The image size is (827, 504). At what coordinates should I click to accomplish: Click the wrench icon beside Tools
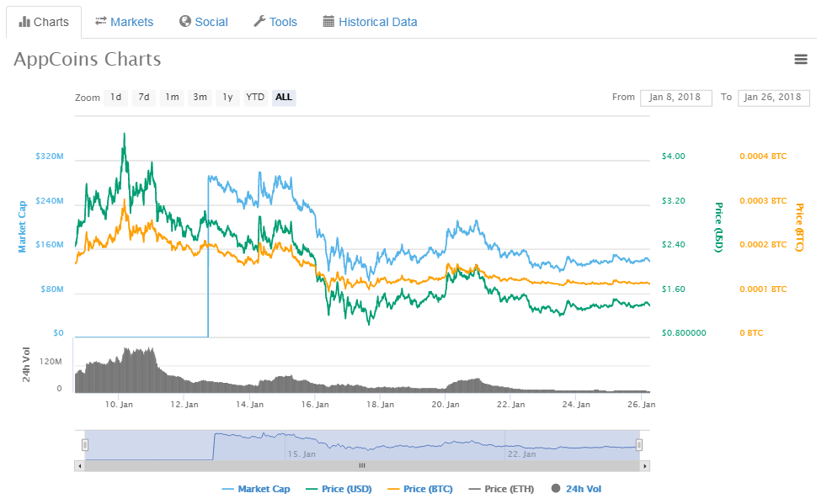[259, 21]
